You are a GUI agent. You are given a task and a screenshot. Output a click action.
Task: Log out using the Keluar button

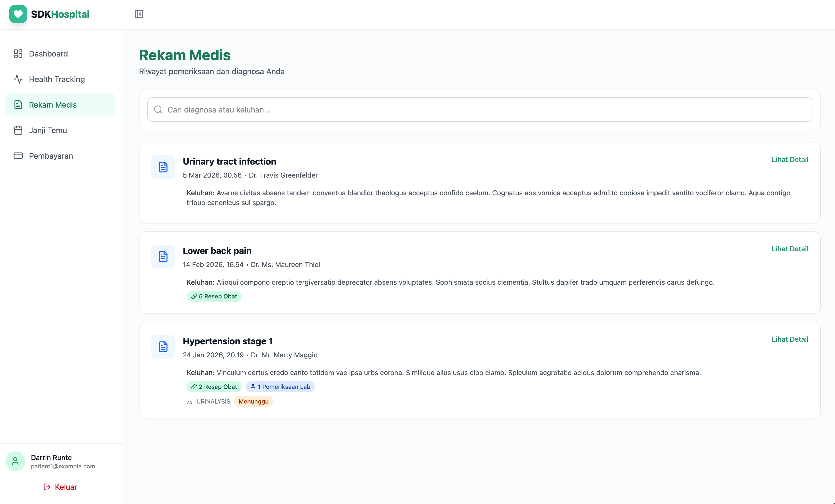[60, 487]
